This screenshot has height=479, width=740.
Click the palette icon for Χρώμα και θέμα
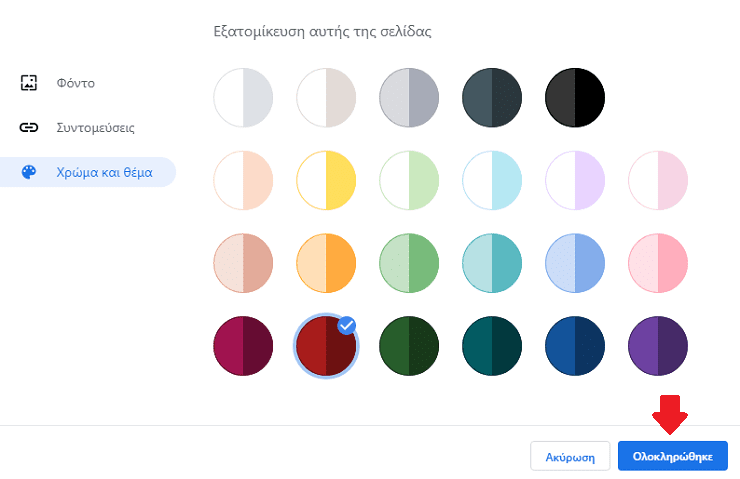29,172
